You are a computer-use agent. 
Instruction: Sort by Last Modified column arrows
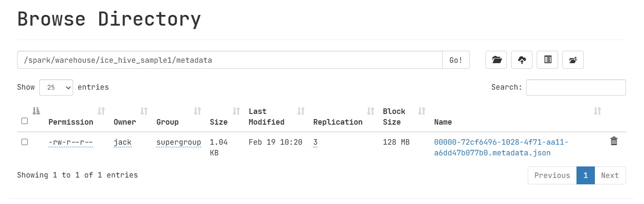[x=301, y=111]
